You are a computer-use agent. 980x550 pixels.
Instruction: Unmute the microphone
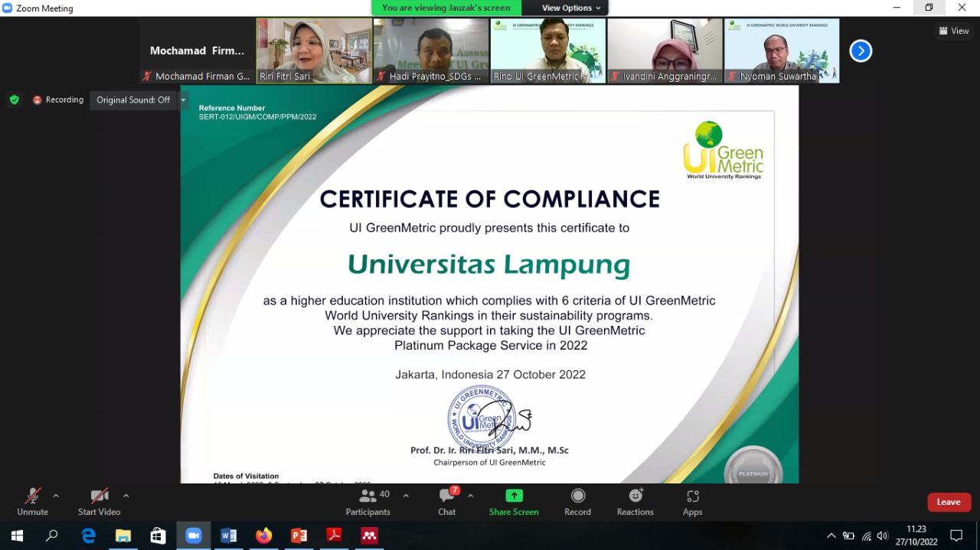[32, 502]
